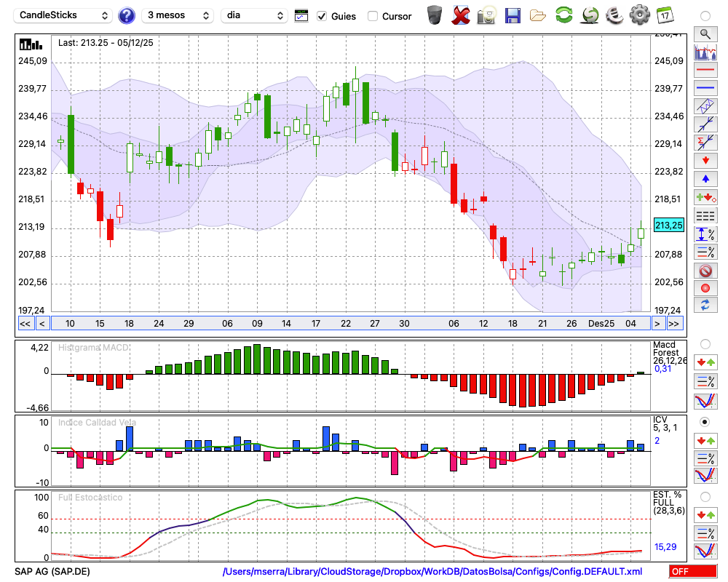Click the trash can delete icon
This screenshot has width=728, height=582.
pos(435,15)
